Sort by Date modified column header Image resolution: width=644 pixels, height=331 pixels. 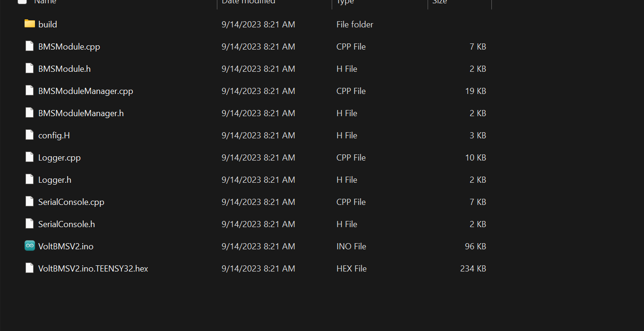(x=249, y=2)
